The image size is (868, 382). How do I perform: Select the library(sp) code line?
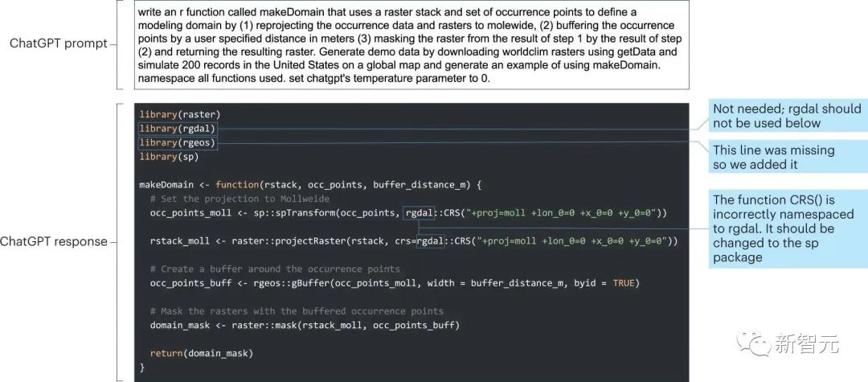point(169,157)
